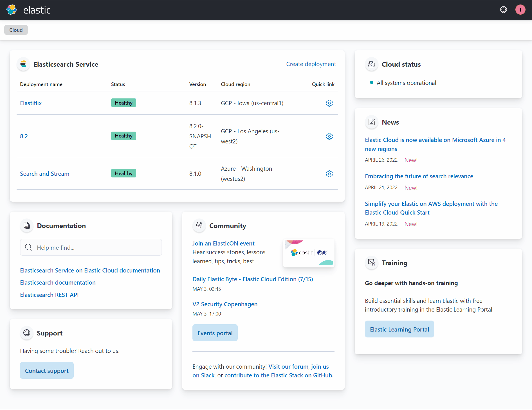This screenshot has width=532, height=410.
Task: Click Visit our forum link
Action: pos(288,367)
